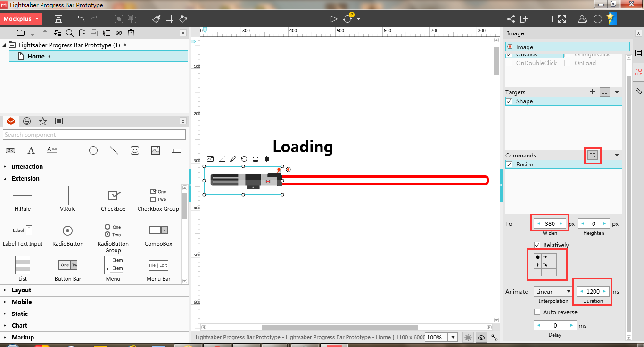
Task: Click the Run/preview play button
Action: 334,19
